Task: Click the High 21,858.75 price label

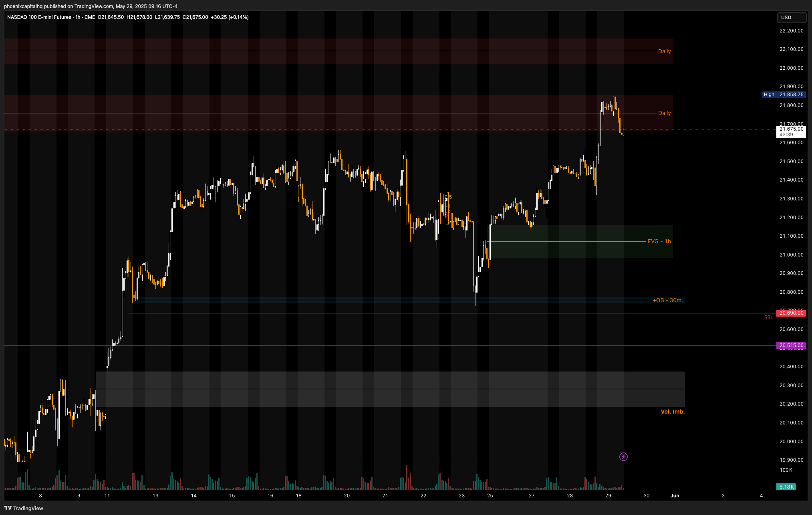Action: coord(783,95)
